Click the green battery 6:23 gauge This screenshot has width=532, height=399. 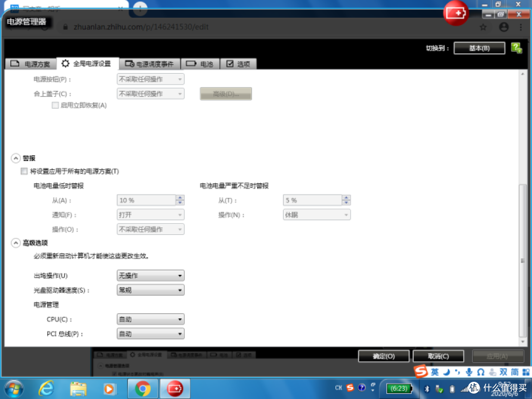click(x=399, y=389)
